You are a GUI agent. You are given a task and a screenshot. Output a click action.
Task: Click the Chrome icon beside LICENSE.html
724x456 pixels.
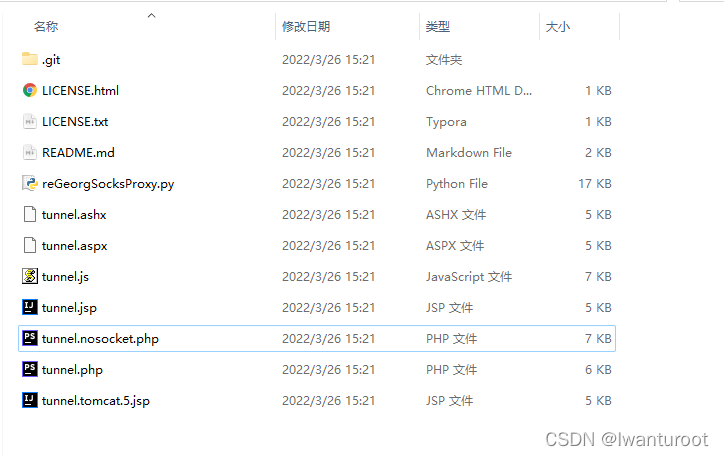point(30,90)
